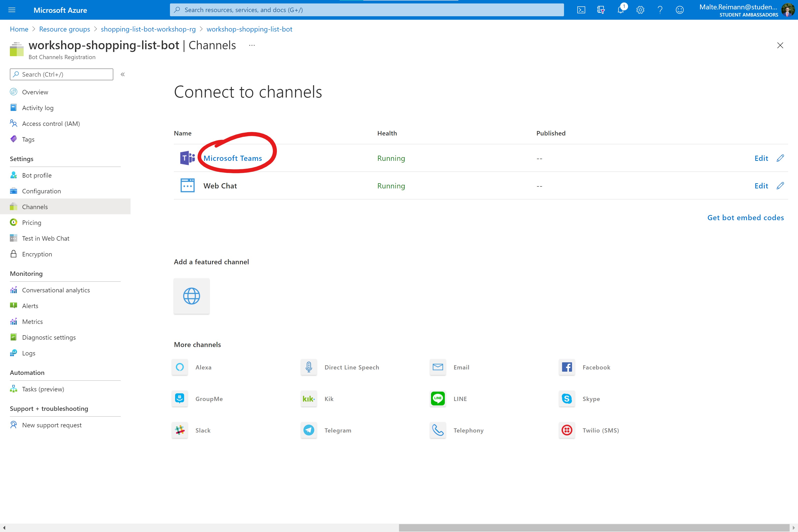The width and height of the screenshot is (798, 532).
Task: Open Configuration in Settings menu
Action: tap(41, 191)
